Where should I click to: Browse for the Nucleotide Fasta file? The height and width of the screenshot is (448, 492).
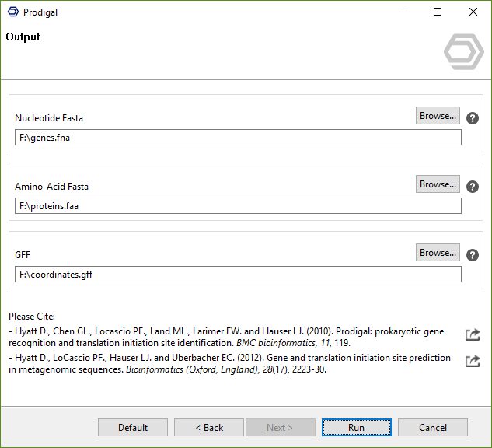click(438, 116)
